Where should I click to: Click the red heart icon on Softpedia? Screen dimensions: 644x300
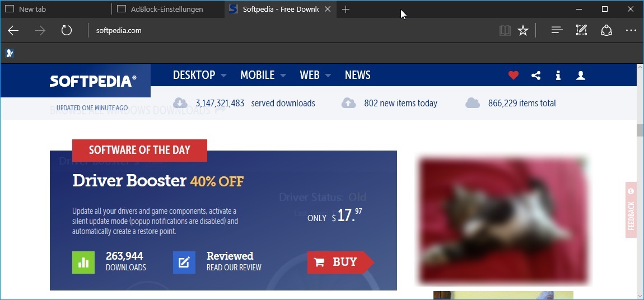click(514, 75)
